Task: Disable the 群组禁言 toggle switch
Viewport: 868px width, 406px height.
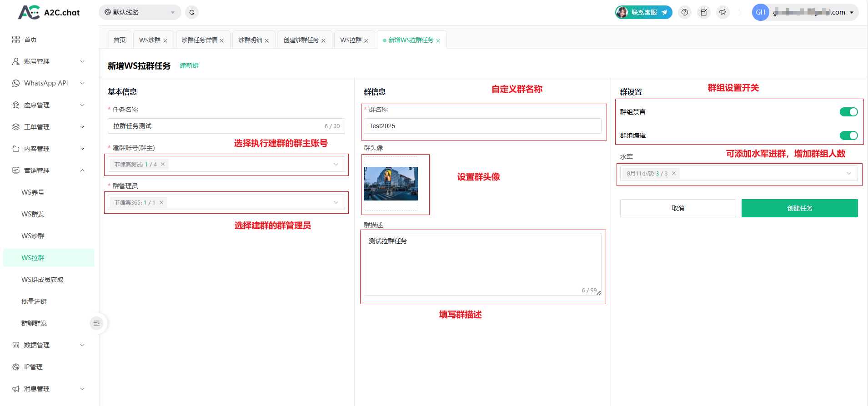Action: [848, 112]
